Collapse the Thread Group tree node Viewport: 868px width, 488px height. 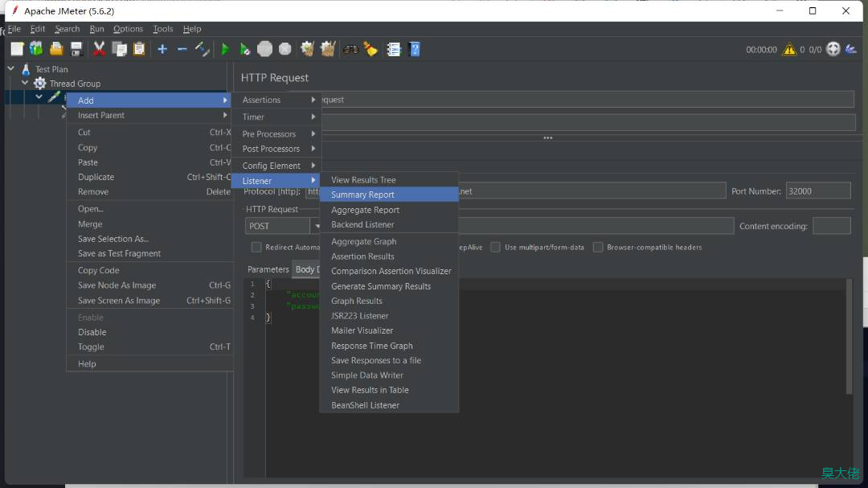click(x=25, y=83)
